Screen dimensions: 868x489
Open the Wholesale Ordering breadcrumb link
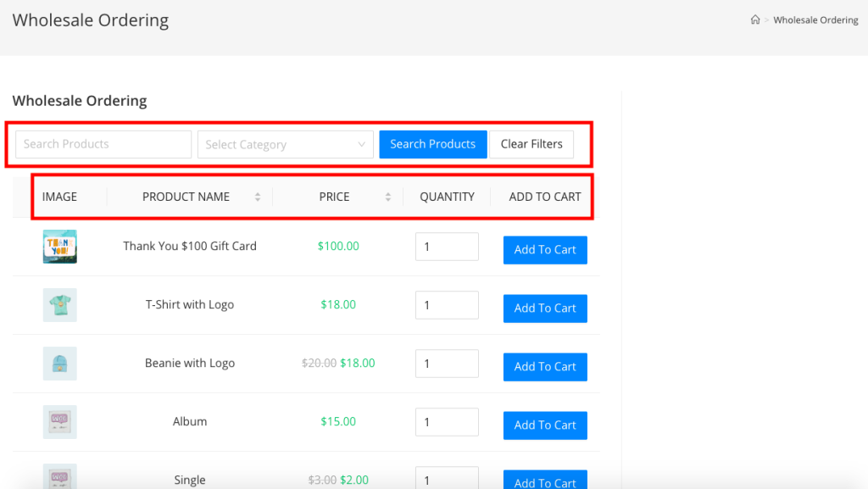(815, 20)
